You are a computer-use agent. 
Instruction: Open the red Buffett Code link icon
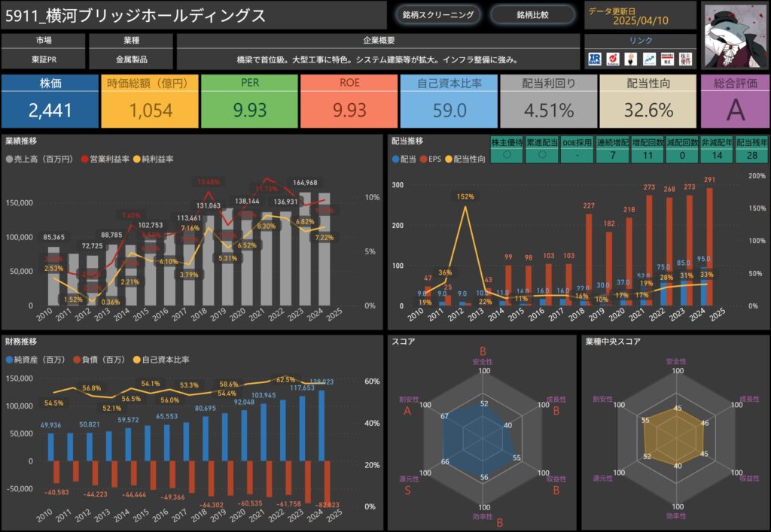(x=614, y=59)
